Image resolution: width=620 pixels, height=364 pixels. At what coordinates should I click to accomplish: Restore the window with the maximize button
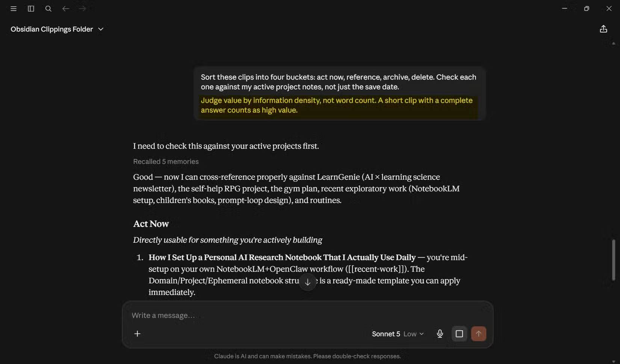coord(587,9)
